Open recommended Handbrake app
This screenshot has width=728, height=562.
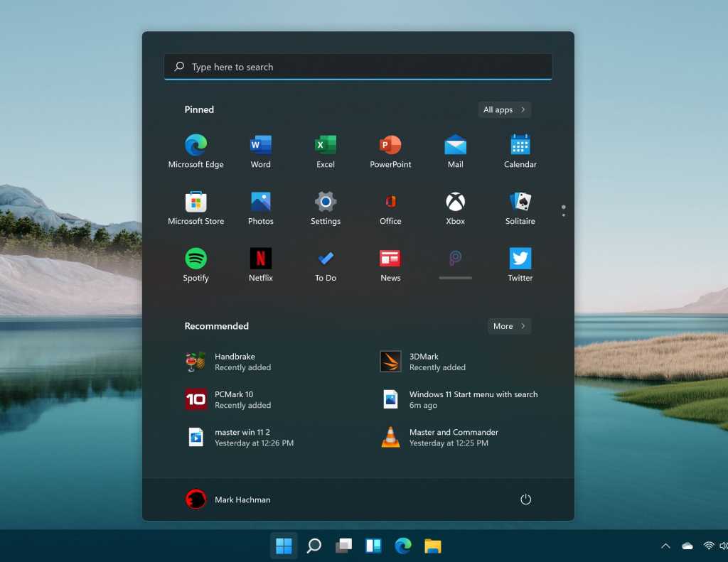coord(227,362)
